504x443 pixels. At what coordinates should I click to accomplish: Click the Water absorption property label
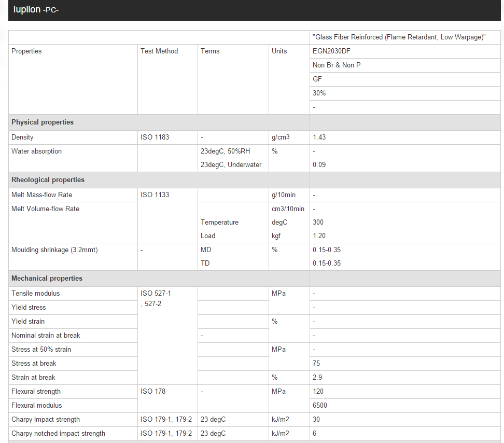[36, 151]
